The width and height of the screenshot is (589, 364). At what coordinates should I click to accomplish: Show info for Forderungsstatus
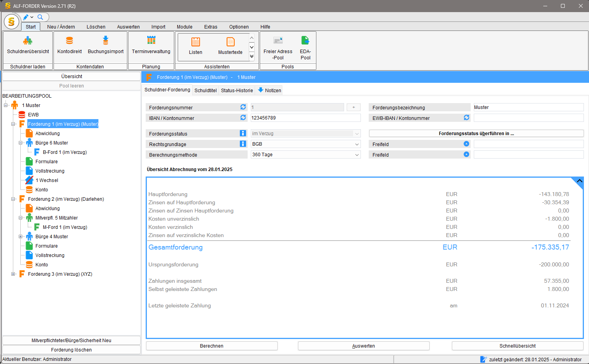pyautogui.click(x=243, y=133)
